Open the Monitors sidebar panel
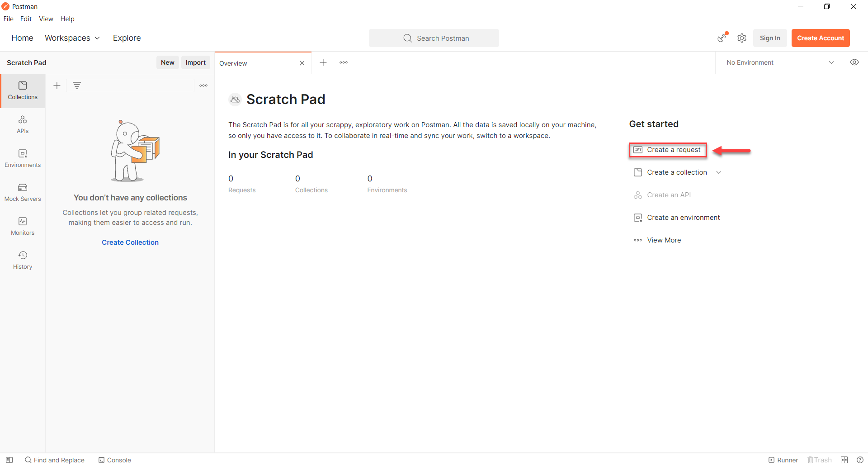Screen dimensions: 868x466 23,226
